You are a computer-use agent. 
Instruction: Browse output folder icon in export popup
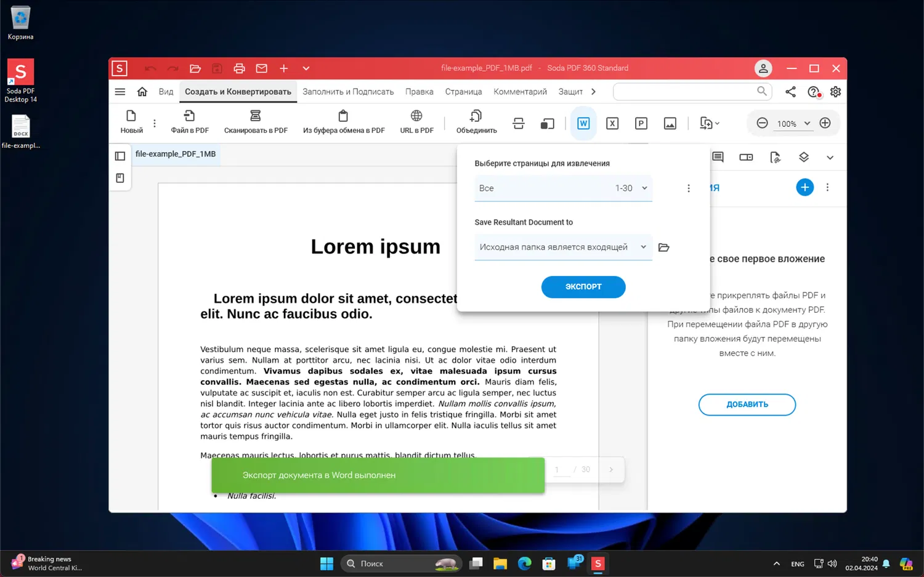[663, 248]
